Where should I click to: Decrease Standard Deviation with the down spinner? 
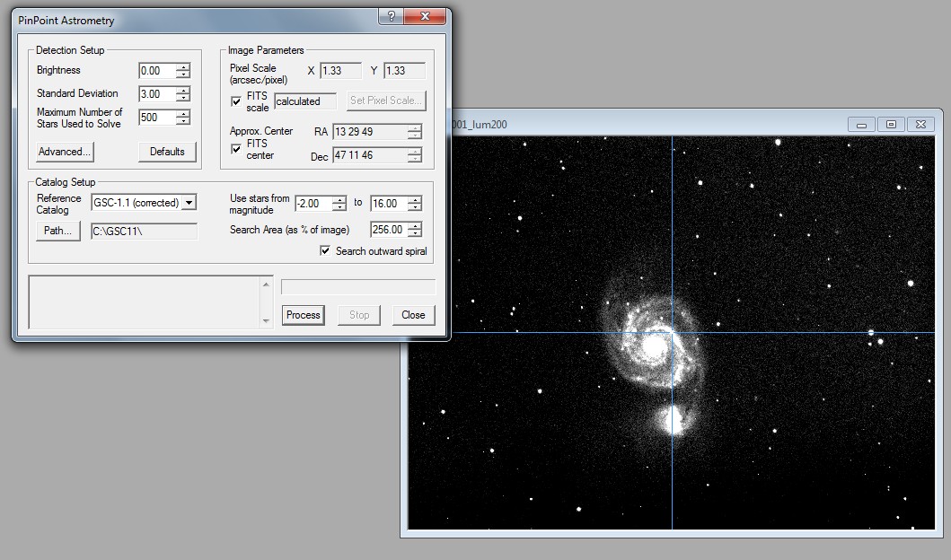coord(183,98)
